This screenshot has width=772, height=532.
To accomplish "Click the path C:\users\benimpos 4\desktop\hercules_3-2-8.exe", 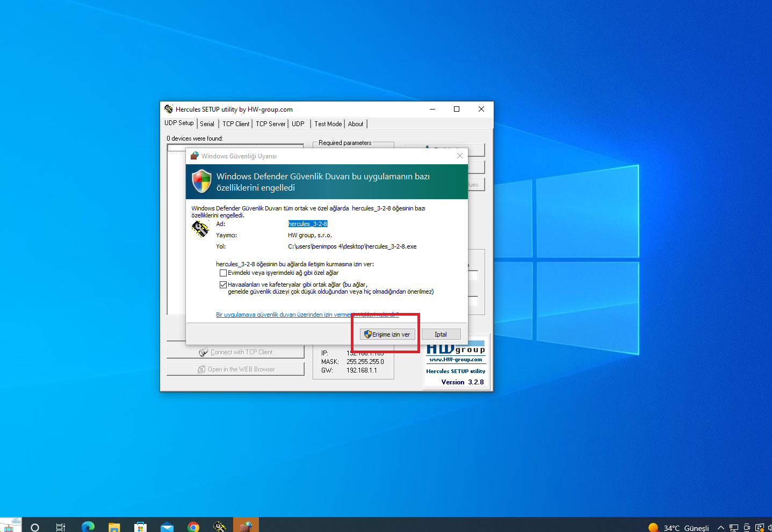I will 352,246.
